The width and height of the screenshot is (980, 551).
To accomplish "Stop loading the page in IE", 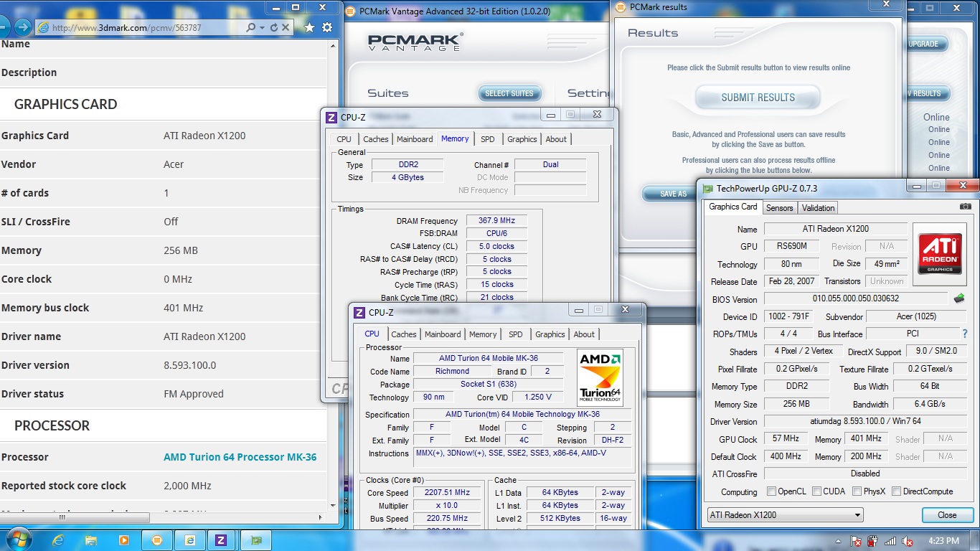I will click(x=285, y=27).
